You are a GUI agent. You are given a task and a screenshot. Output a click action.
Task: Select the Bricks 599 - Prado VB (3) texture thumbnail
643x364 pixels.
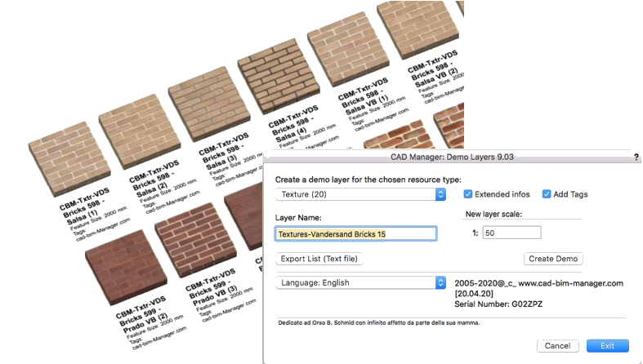coord(196,240)
